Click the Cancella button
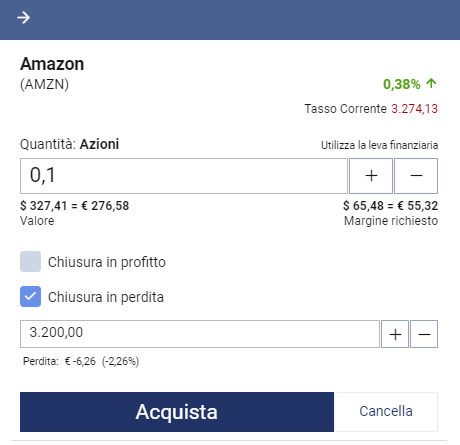The height and width of the screenshot is (445, 460). (386, 412)
